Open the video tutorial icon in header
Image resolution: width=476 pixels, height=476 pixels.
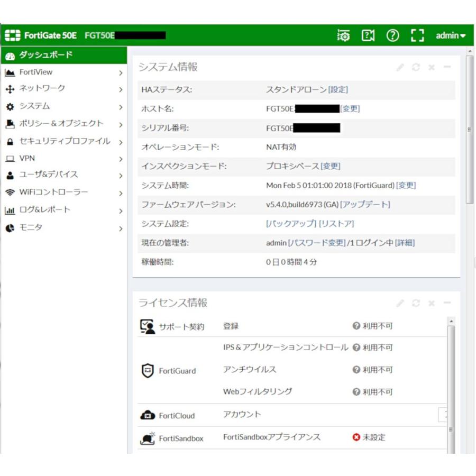click(368, 35)
